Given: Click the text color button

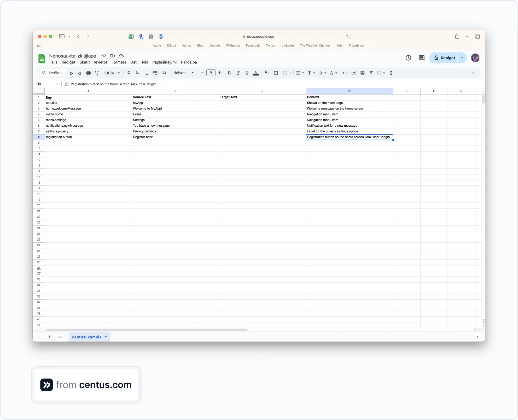Looking at the screenshot, I should (x=255, y=73).
